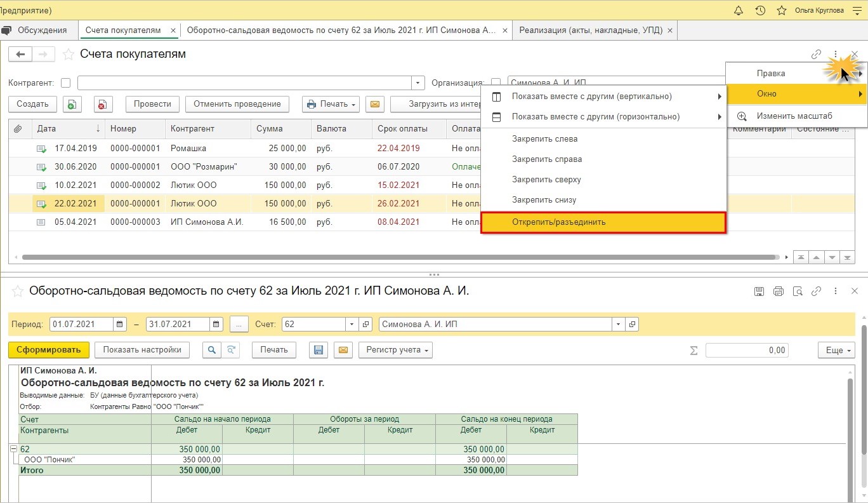Collapse account 62 group in the report
This screenshot has width=868, height=503.
[13, 449]
